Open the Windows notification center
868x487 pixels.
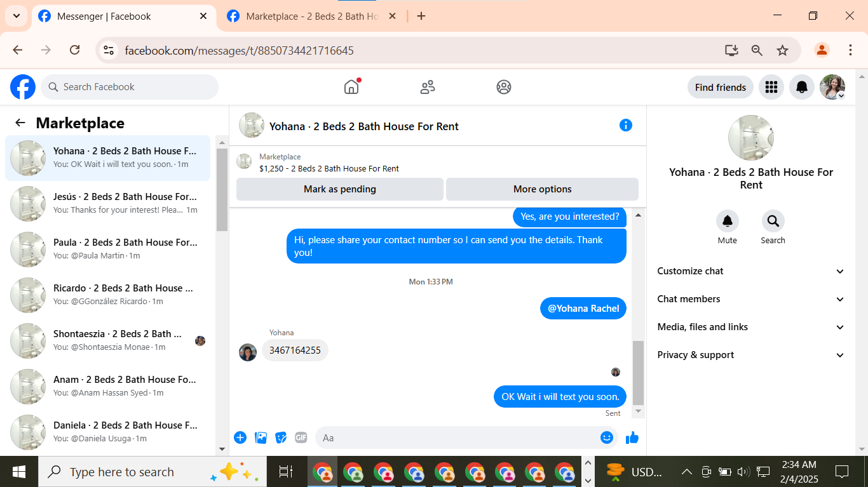click(842, 472)
